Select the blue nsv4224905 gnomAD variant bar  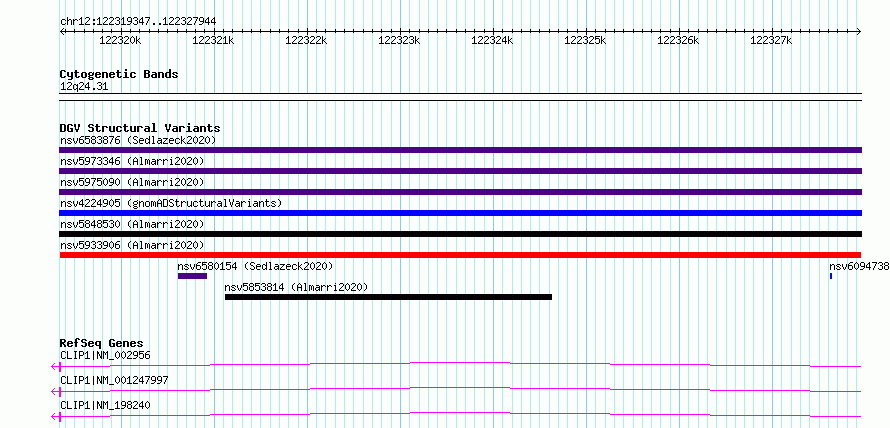click(x=460, y=213)
